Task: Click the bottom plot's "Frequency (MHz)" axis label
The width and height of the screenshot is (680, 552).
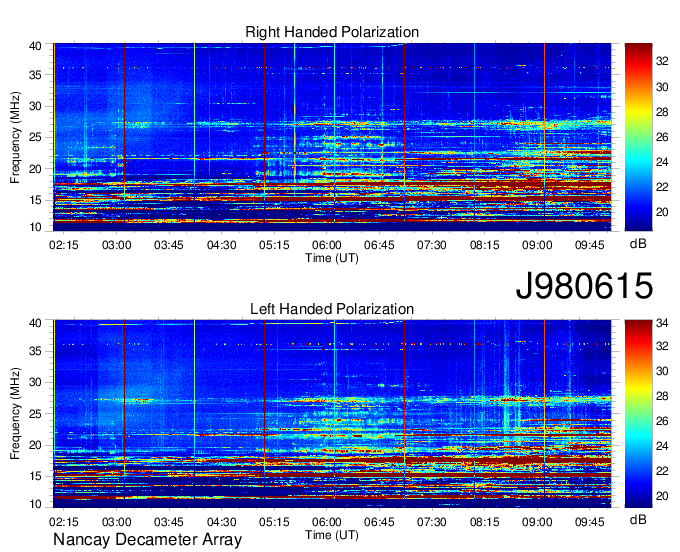Action: pyautogui.click(x=15, y=414)
